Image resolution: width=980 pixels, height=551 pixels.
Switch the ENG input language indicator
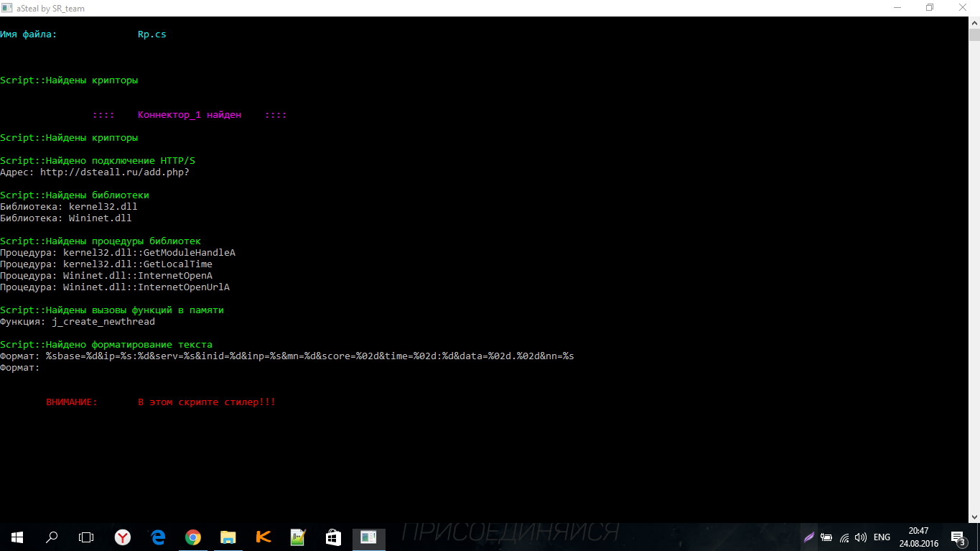pyautogui.click(x=882, y=537)
